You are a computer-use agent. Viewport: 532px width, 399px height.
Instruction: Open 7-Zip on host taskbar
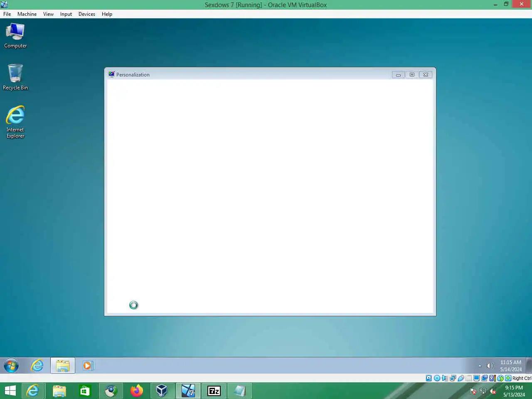coord(214,391)
